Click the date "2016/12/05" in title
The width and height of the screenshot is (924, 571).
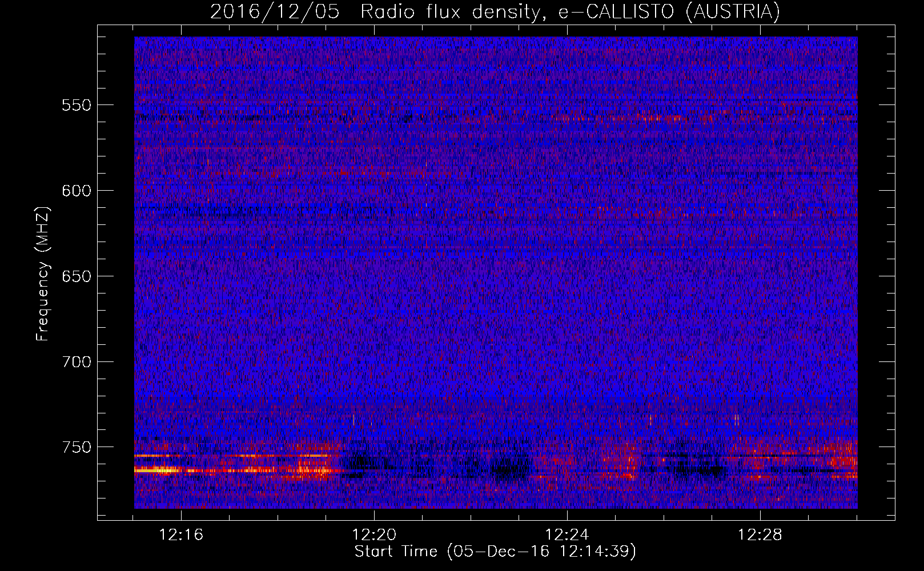coord(275,11)
